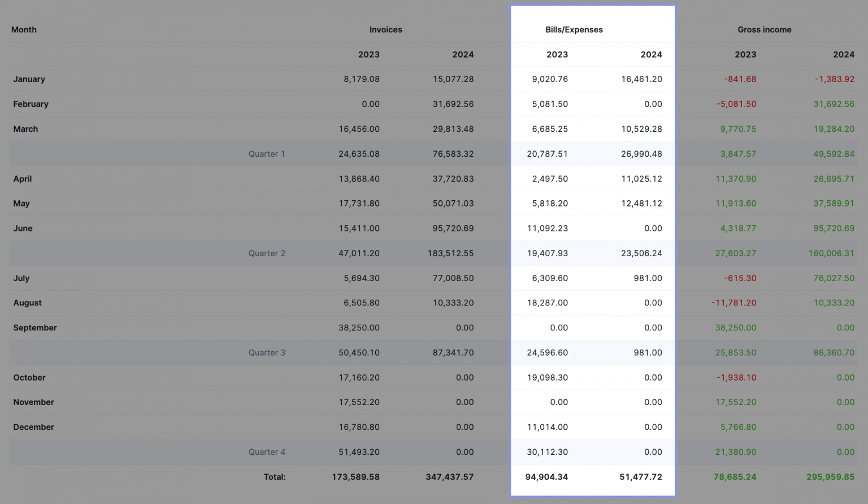Click the 2023 header under Invoices

click(x=369, y=54)
